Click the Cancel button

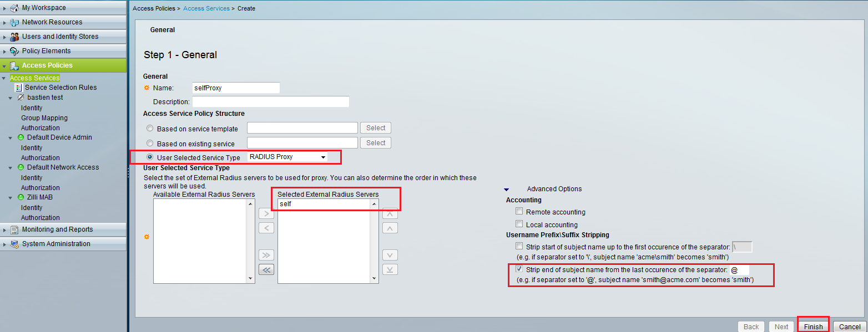(850, 326)
